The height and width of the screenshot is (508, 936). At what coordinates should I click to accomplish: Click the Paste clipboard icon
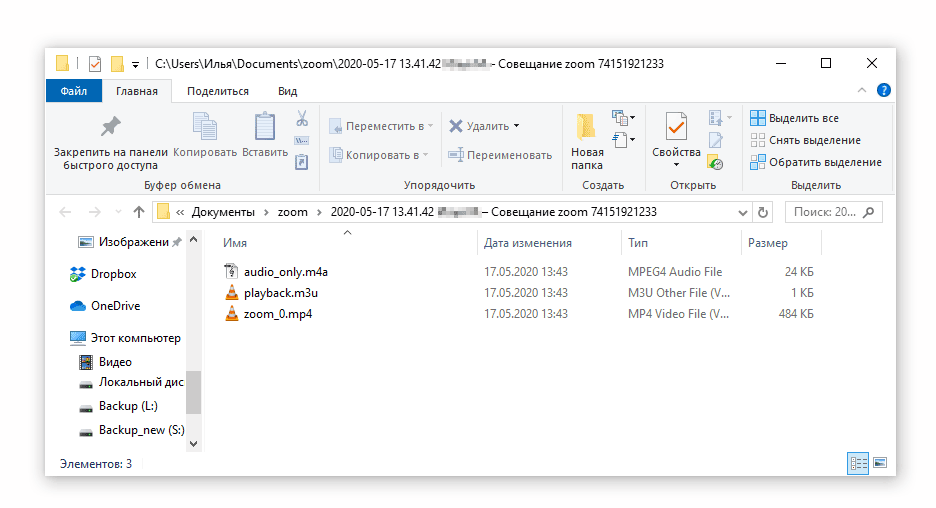264,126
